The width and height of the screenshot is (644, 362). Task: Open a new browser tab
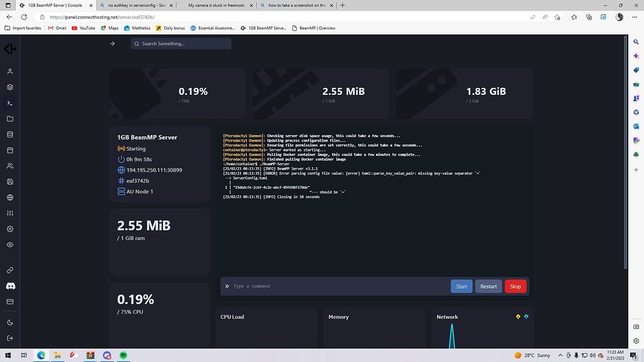(343, 5)
